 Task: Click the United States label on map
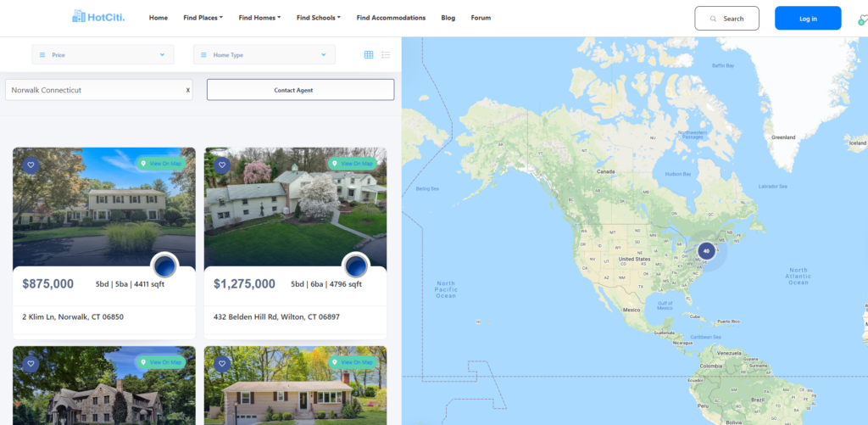(x=634, y=260)
